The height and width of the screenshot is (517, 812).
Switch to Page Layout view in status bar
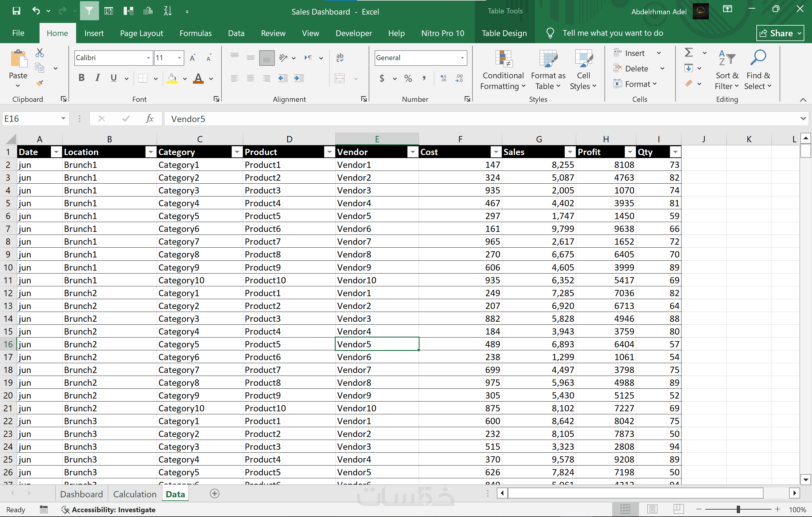click(652, 509)
